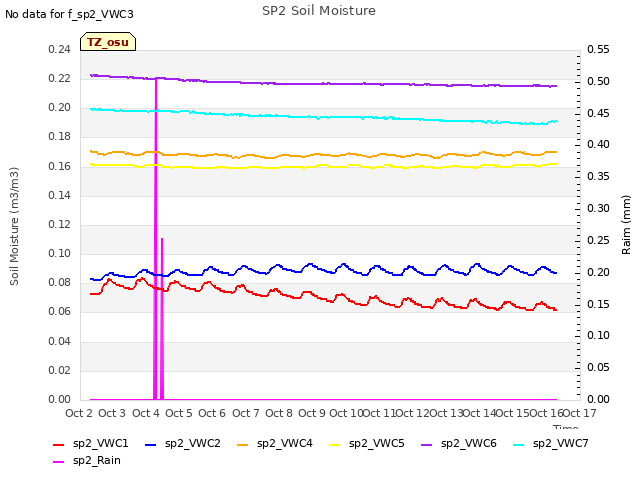Select the chart title SP2 Soil Moisture
This screenshot has width=640, height=480.
tap(319, 11)
